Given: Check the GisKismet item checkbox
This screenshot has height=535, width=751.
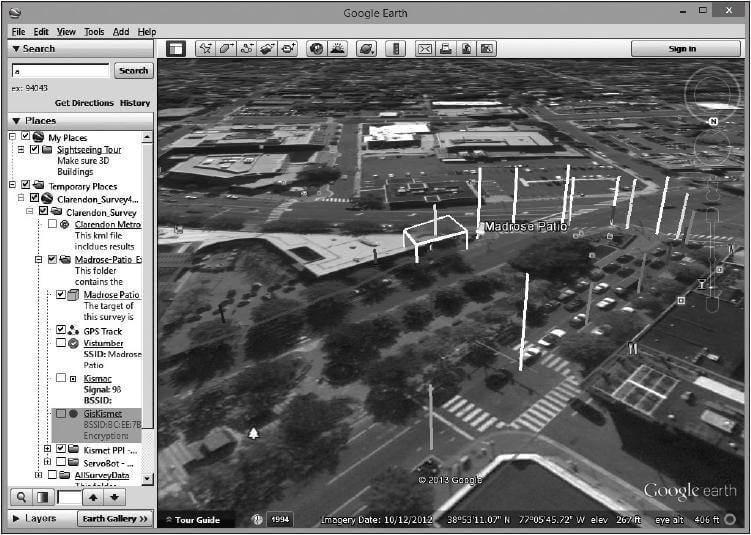Looking at the screenshot, I should 61,413.
